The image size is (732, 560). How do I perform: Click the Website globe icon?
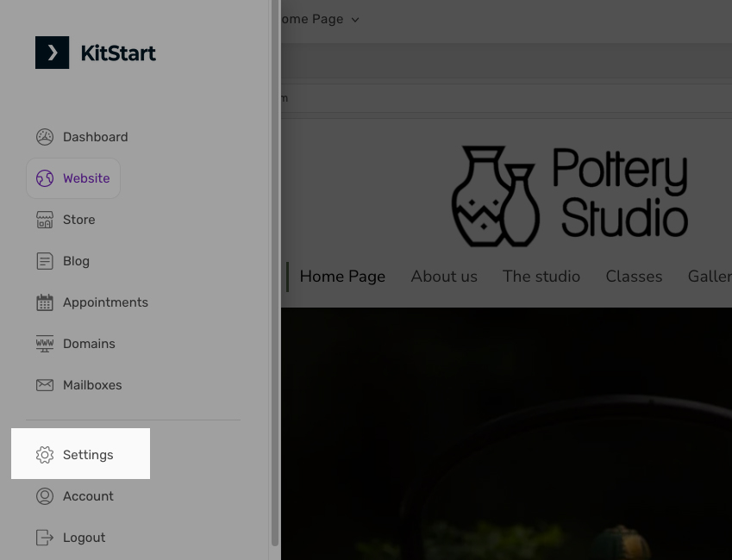point(45,178)
